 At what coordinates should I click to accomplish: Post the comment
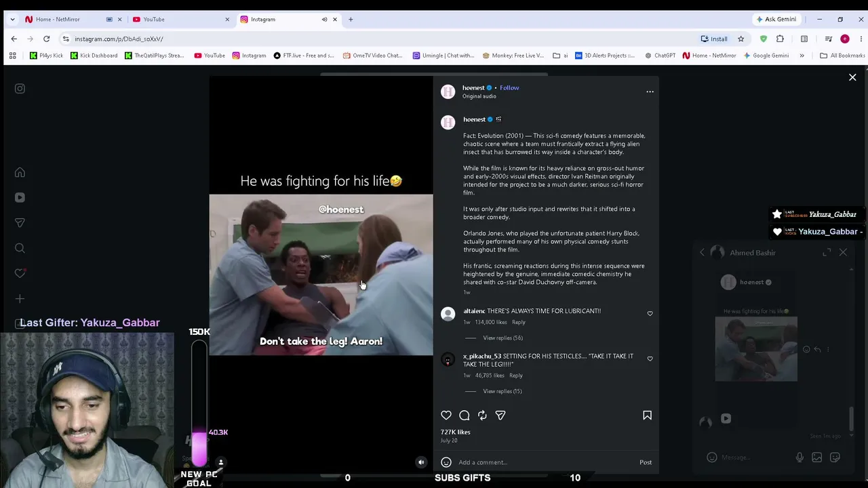[x=646, y=462]
